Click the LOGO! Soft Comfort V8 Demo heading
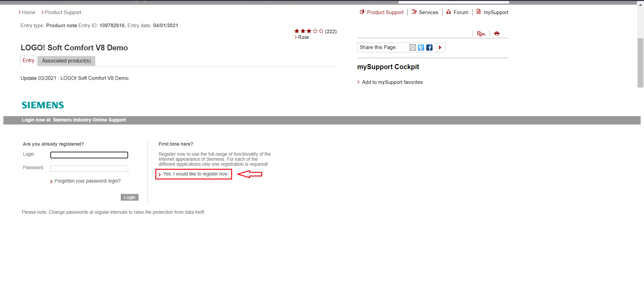Screen dimensions: 644x302 [x=74, y=48]
